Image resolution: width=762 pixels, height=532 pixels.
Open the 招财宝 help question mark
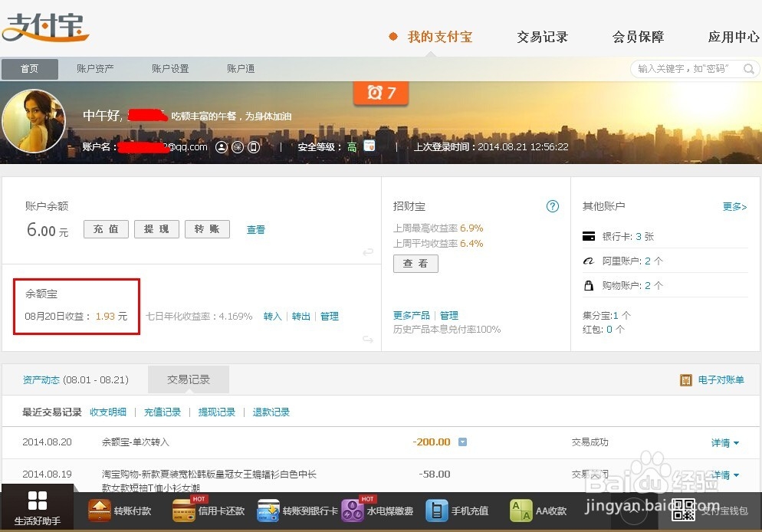point(553,206)
